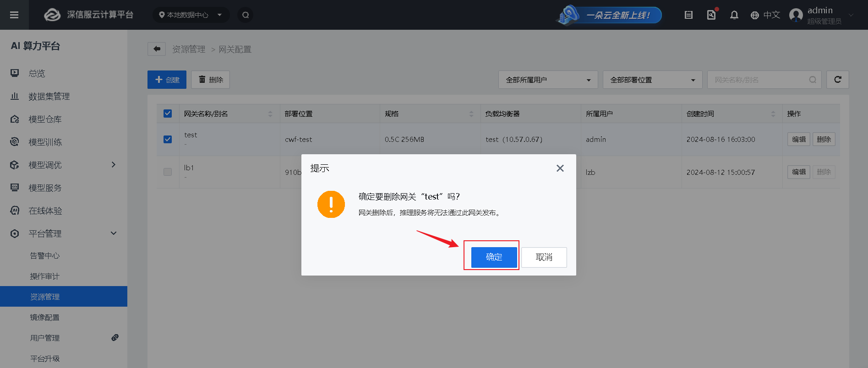Toggle the select-all header checkbox

168,114
